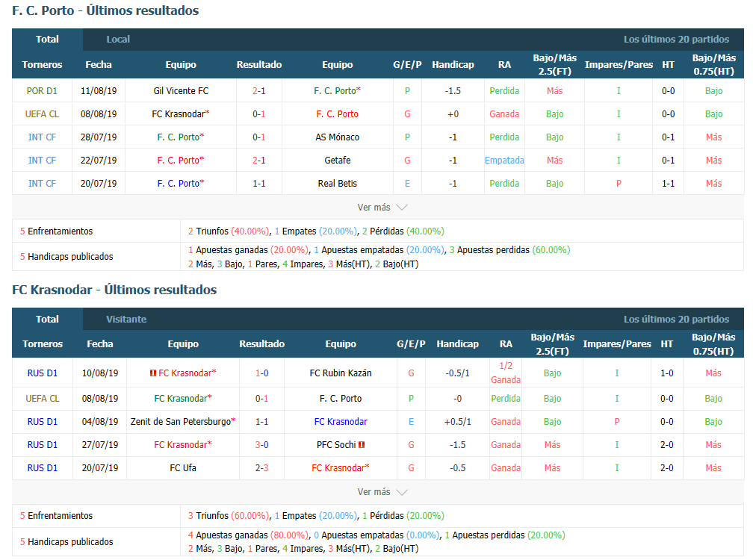Click the '+0' handicap cell

coord(453,114)
